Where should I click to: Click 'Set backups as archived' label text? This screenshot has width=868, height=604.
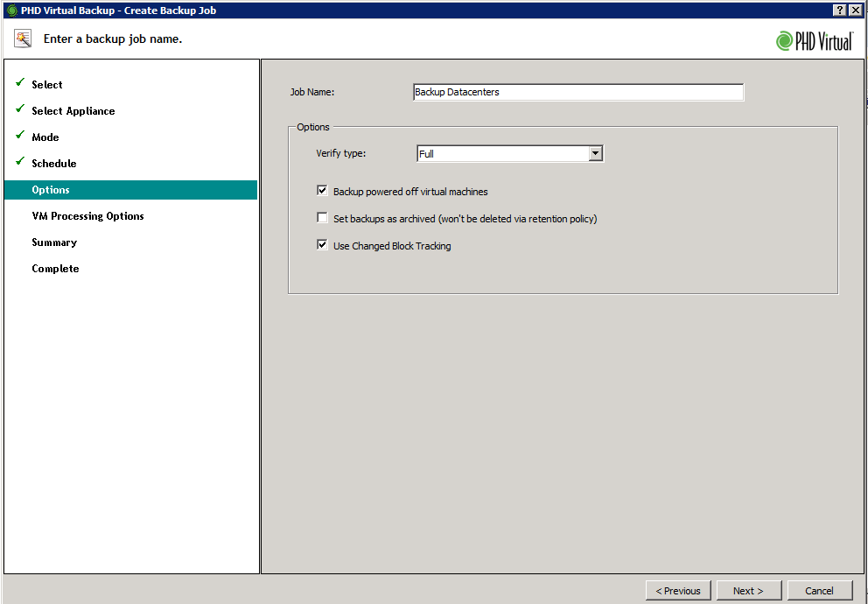465,219
